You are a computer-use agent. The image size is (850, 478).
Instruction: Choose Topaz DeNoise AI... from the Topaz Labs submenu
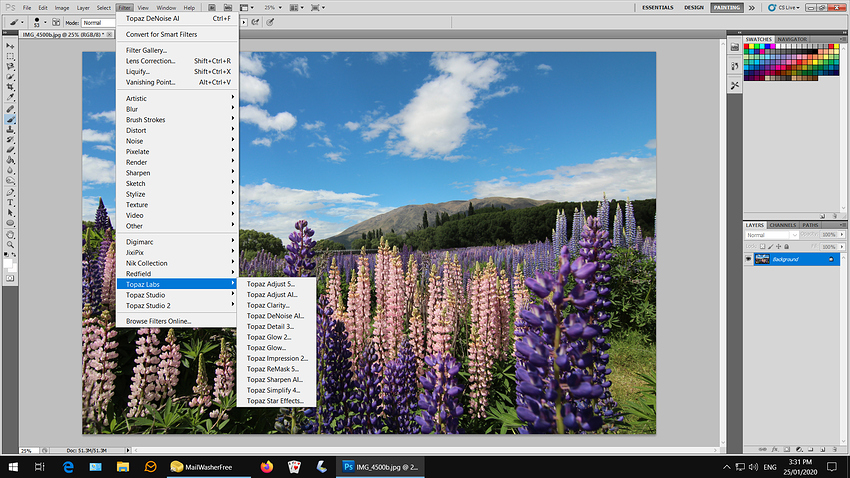(x=275, y=315)
